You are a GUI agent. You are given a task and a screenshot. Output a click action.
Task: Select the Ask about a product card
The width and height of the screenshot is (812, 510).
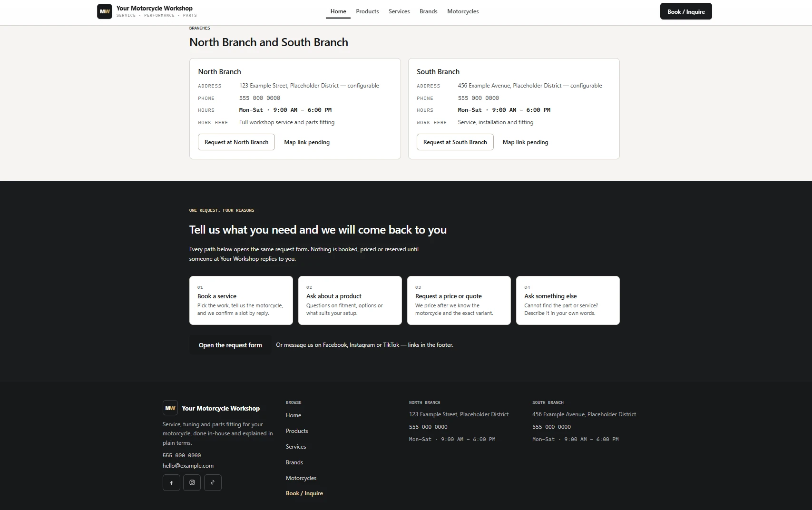pos(350,300)
